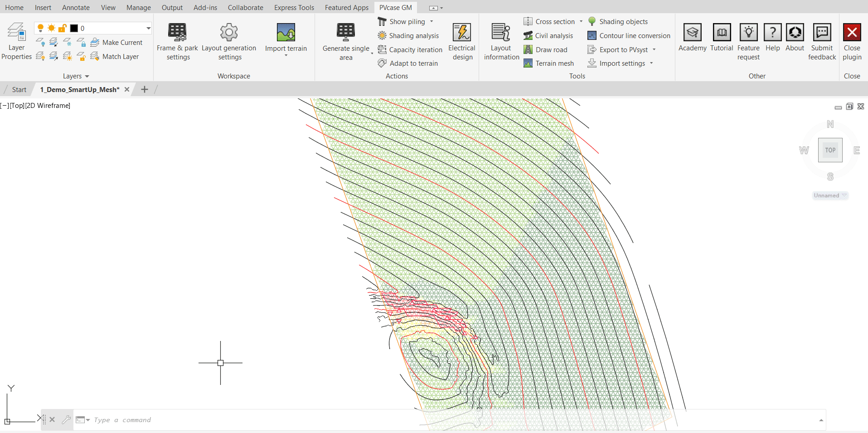Viewport: 868px width, 433px height.
Task: Open the Express Tools menu
Action: pyautogui.click(x=294, y=7)
